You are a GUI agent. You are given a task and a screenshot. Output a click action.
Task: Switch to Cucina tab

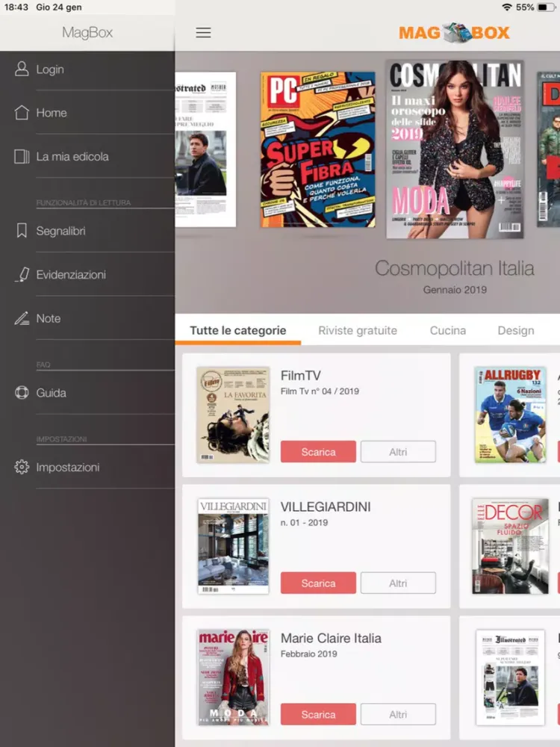tap(447, 330)
